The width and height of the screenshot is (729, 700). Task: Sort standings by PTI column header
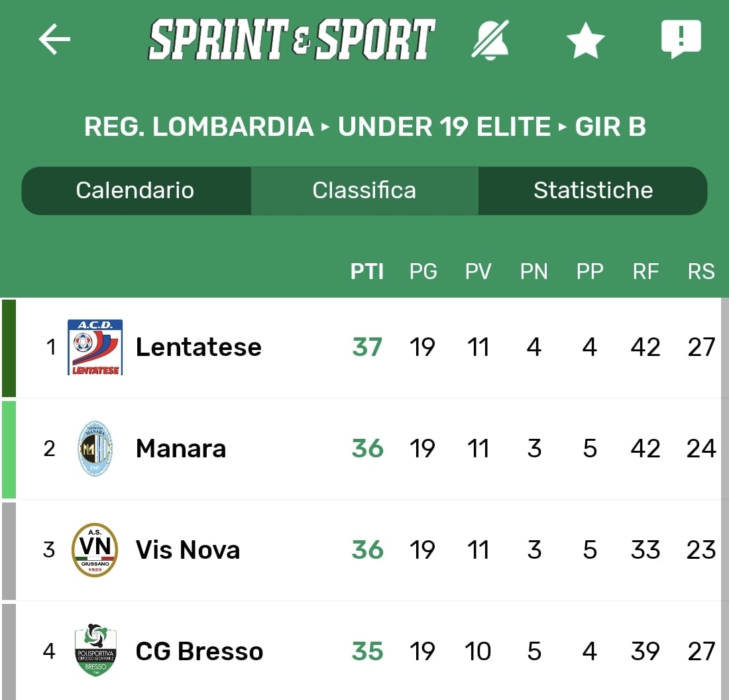pyautogui.click(x=367, y=272)
